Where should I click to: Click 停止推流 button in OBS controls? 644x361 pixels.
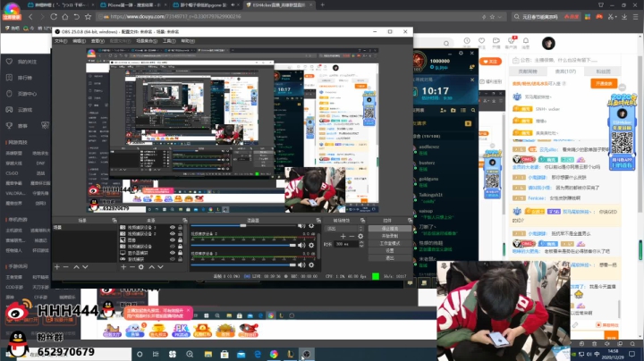point(390,229)
